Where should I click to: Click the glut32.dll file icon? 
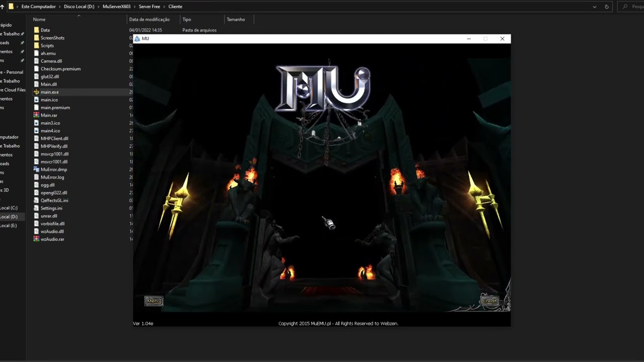coord(36,76)
